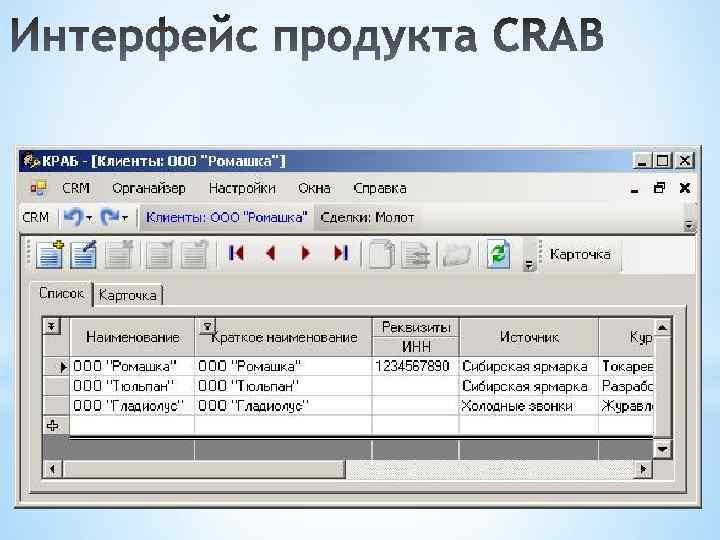Activate the Клиенты: ООО "Ромашка" window tab

tap(226, 217)
